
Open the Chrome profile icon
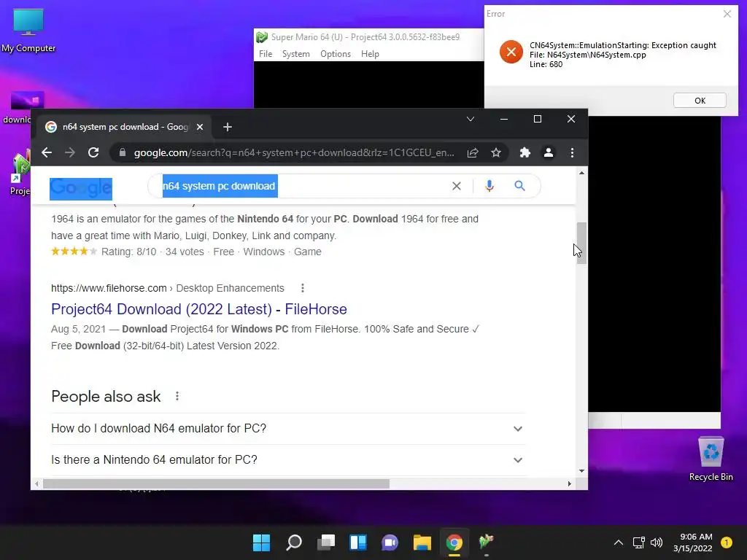click(x=549, y=152)
